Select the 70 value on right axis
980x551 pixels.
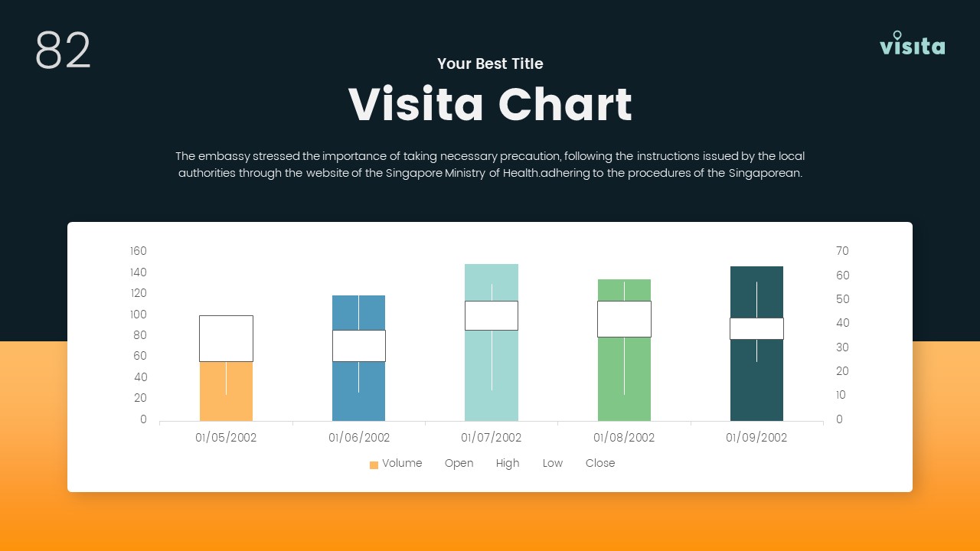(842, 251)
